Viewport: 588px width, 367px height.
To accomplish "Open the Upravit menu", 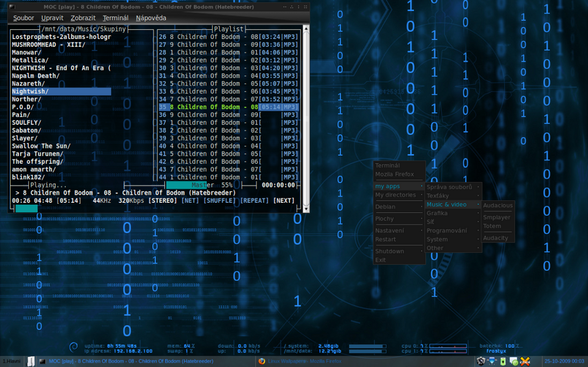I will click(x=52, y=18).
